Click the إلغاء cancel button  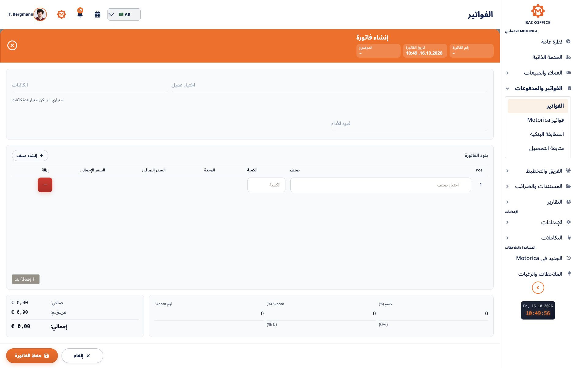point(82,356)
